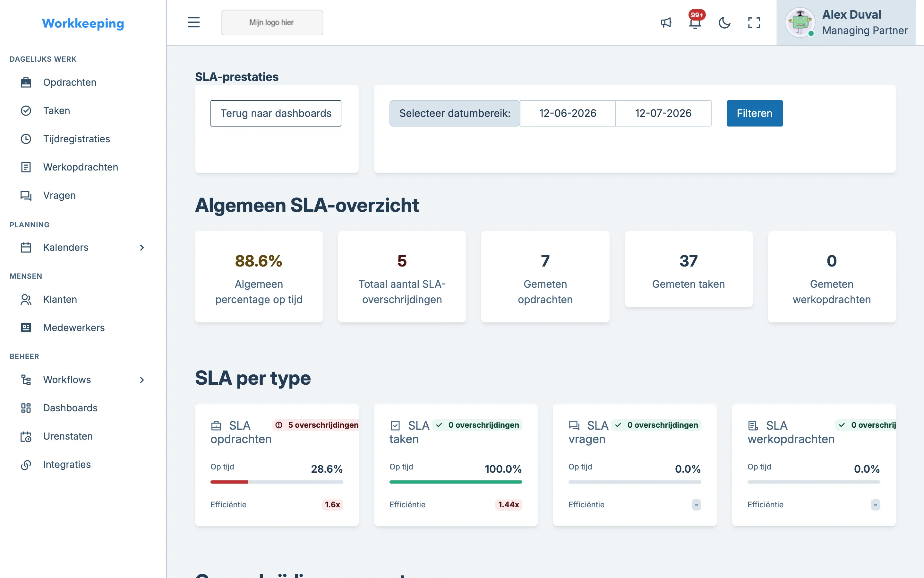Click the Integraties link icon
The width and height of the screenshot is (924, 578).
[x=26, y=464]
